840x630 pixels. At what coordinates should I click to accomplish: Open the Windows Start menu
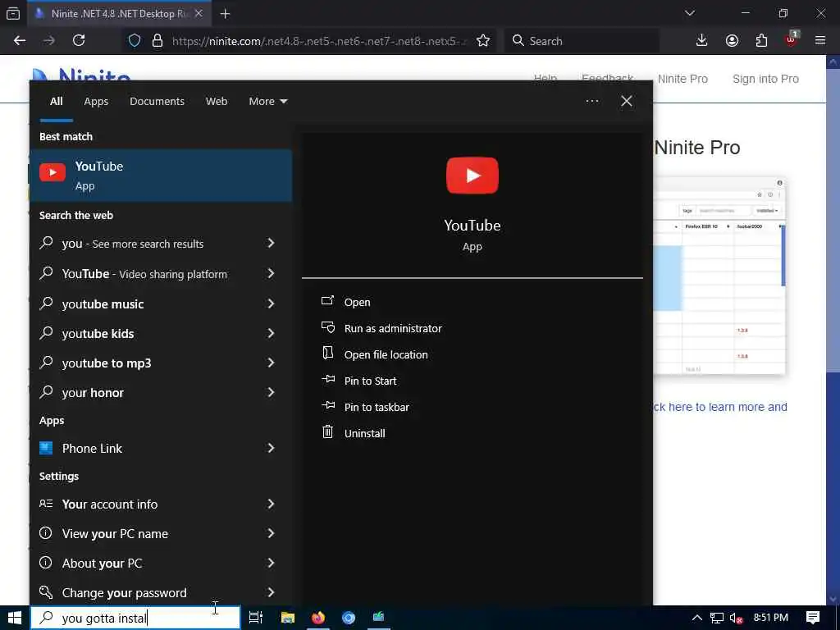(15, 618)
